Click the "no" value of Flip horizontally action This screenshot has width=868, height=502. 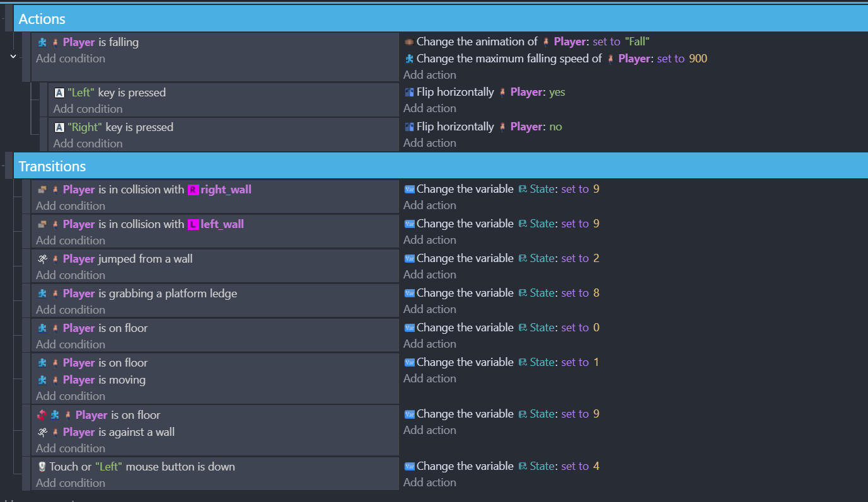click(555, 127)
